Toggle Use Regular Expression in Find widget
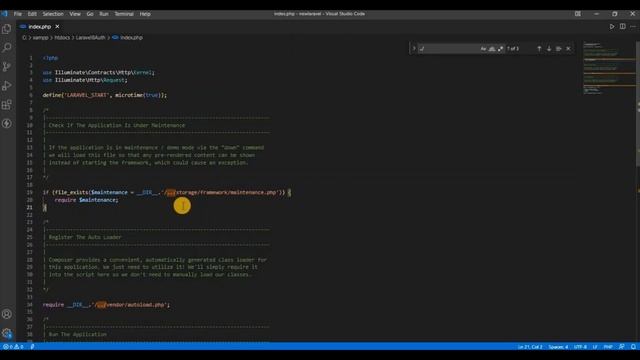Viewport: 640px width, 360px height. pos(501,49)
